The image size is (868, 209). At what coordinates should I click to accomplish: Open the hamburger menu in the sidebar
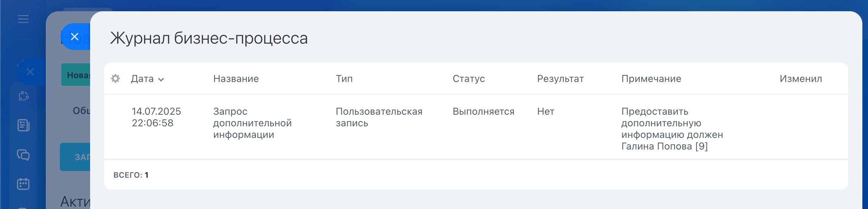(x=23, y=19)
